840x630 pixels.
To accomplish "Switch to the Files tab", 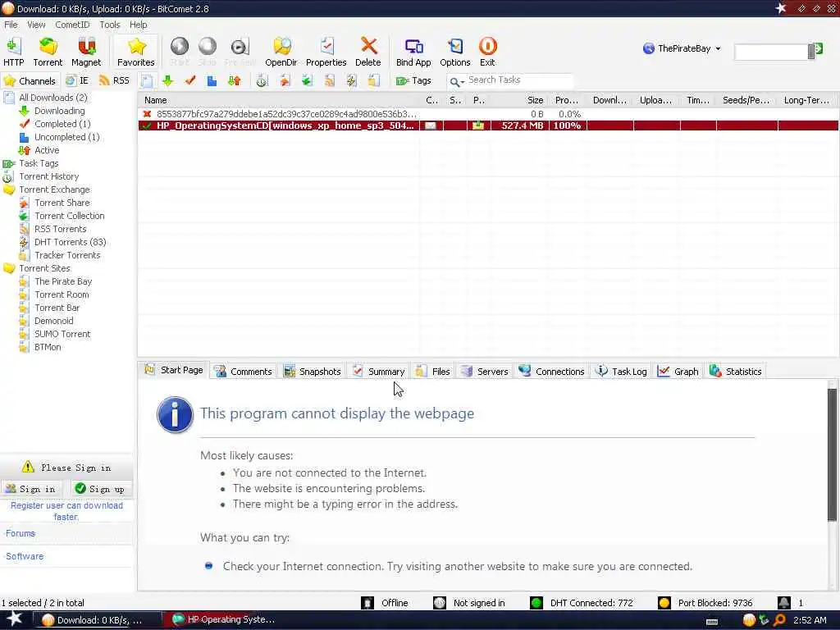I will click(433, 372).
